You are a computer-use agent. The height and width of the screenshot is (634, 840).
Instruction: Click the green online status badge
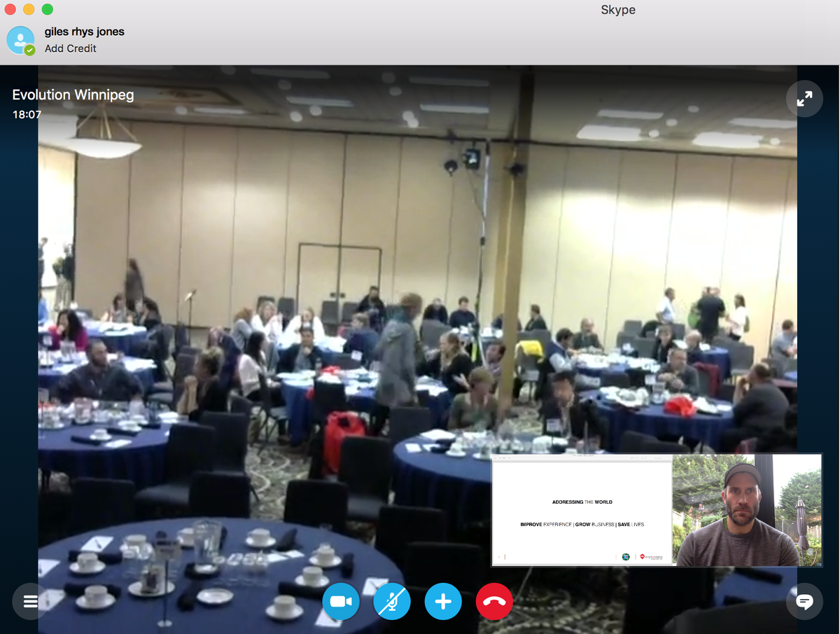click(x=29, y=50)
